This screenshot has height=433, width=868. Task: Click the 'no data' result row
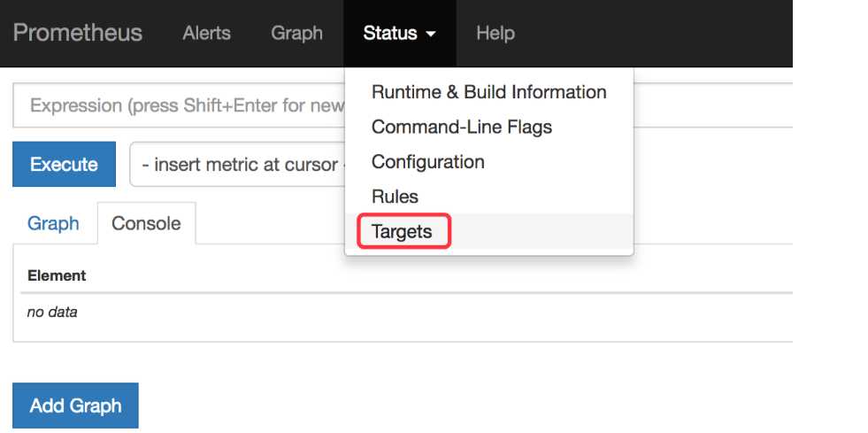click(x=52, y=312)
